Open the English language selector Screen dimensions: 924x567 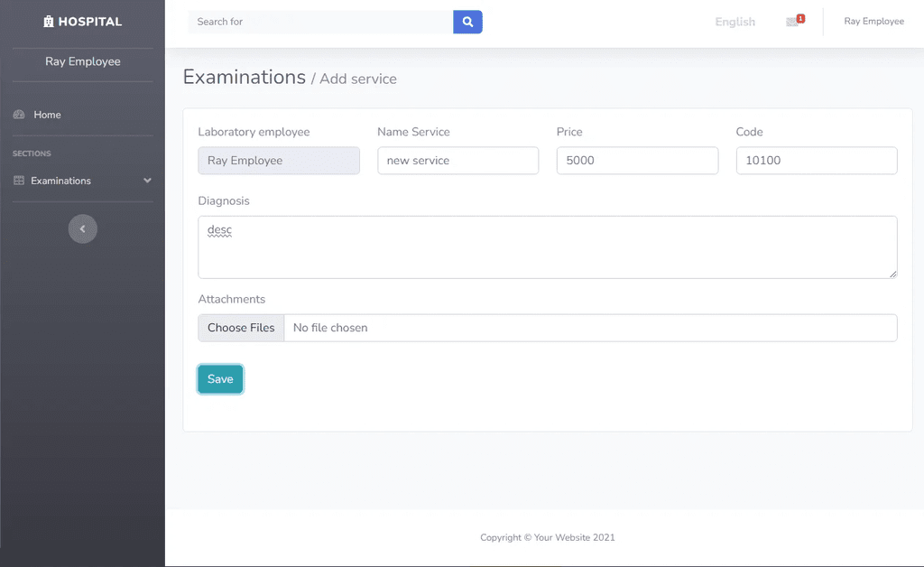click(x=735, y=22)
